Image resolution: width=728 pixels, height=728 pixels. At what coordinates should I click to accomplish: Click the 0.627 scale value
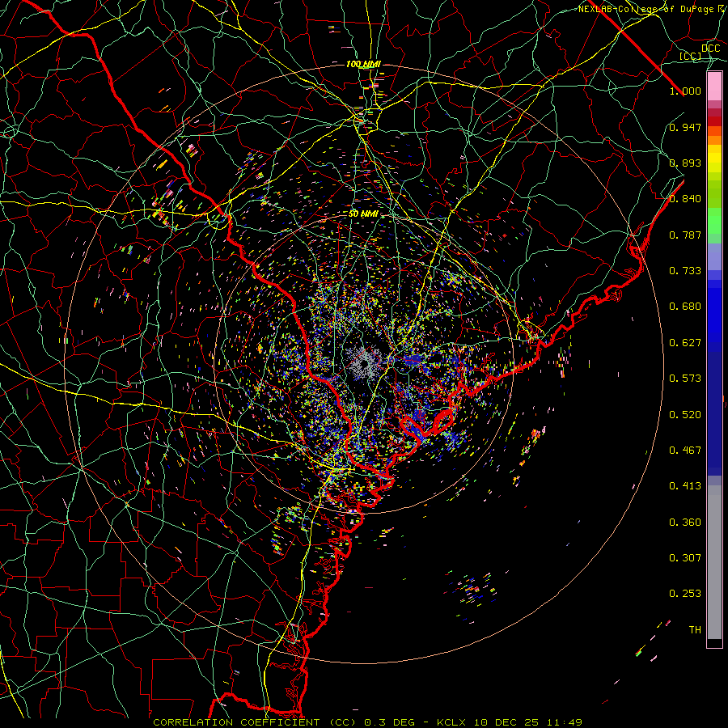685,343
